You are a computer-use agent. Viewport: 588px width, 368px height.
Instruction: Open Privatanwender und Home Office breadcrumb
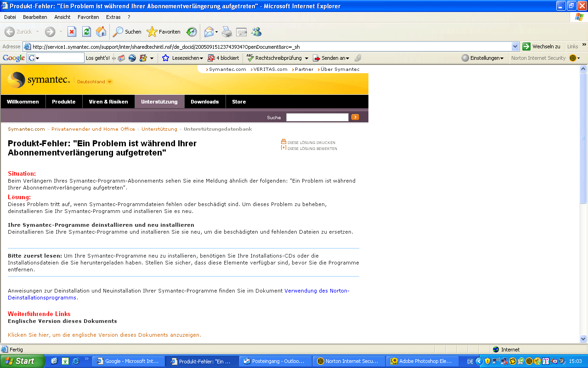pyautogui.click(x=93, y=129)
